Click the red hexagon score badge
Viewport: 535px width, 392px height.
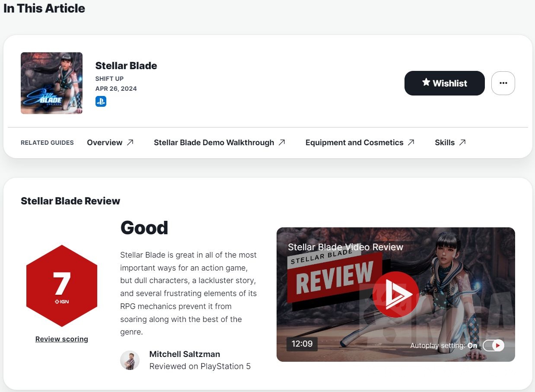pyautogui.click(x=62, y=286)
